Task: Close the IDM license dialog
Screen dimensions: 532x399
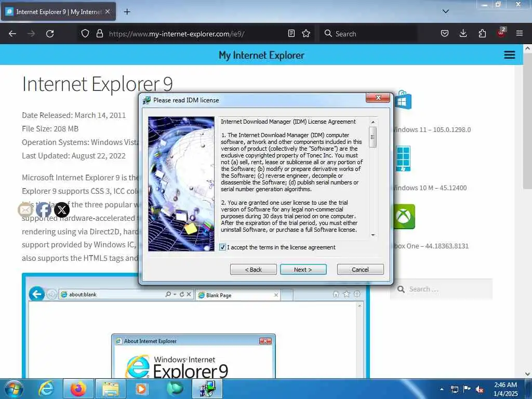Action: pyautogui.click(x=378, y=98)
